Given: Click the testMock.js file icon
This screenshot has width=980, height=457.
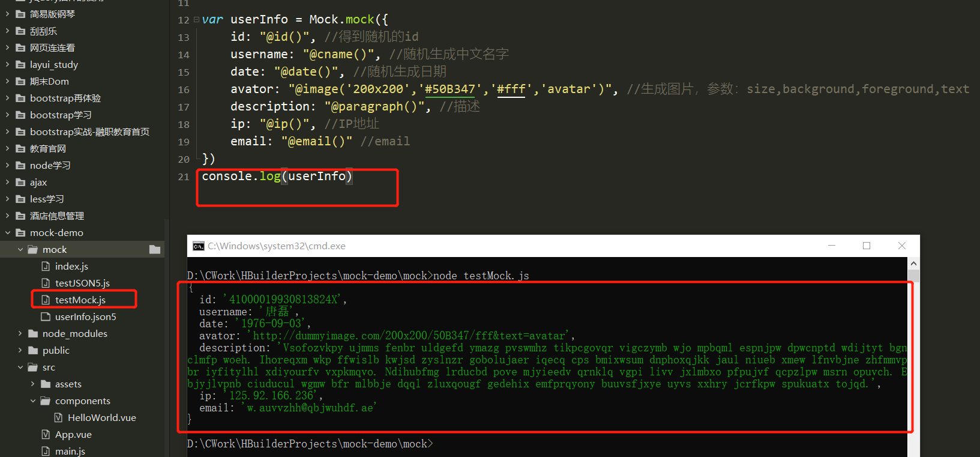Looking at the screenshot, I should [46, 300].
